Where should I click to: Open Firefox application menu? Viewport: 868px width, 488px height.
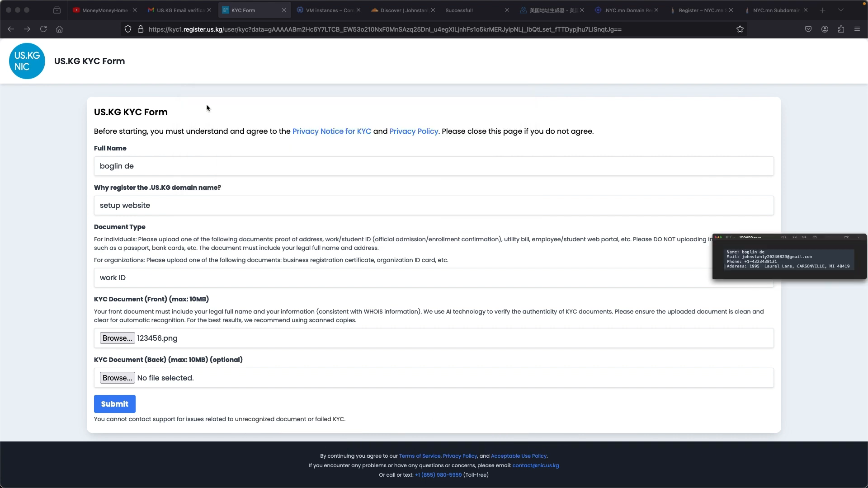pyautogui.click(x=857, y=29)
